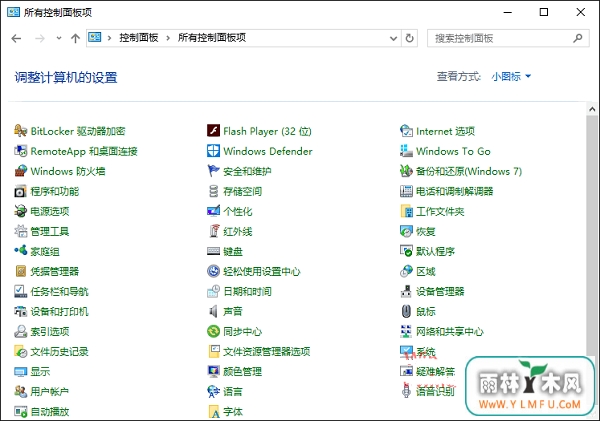Expand the address bar history dropdown

point(393,38)
